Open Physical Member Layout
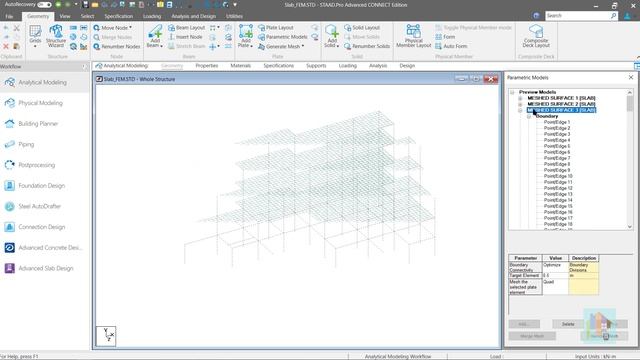Screen dimensions: 640x360 413,36
